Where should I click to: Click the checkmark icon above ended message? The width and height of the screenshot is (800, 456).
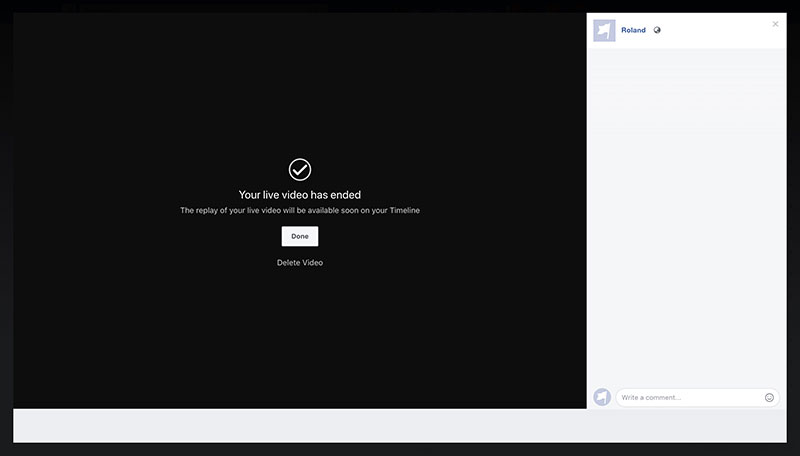tap(300, 169)
